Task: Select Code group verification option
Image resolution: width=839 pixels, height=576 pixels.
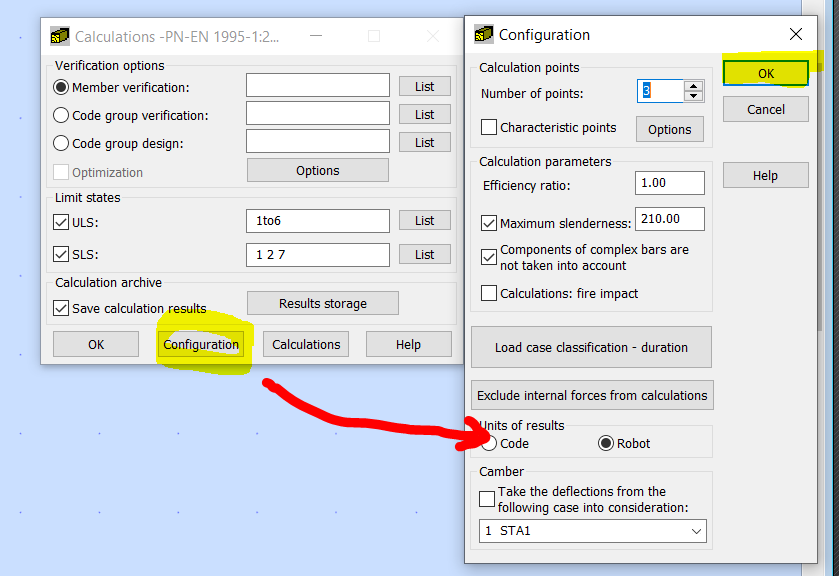Action: click(61, 115)
